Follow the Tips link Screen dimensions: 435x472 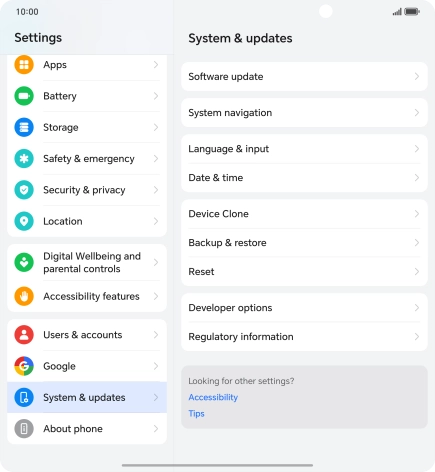pyautogui.click(x=196, y=414)
